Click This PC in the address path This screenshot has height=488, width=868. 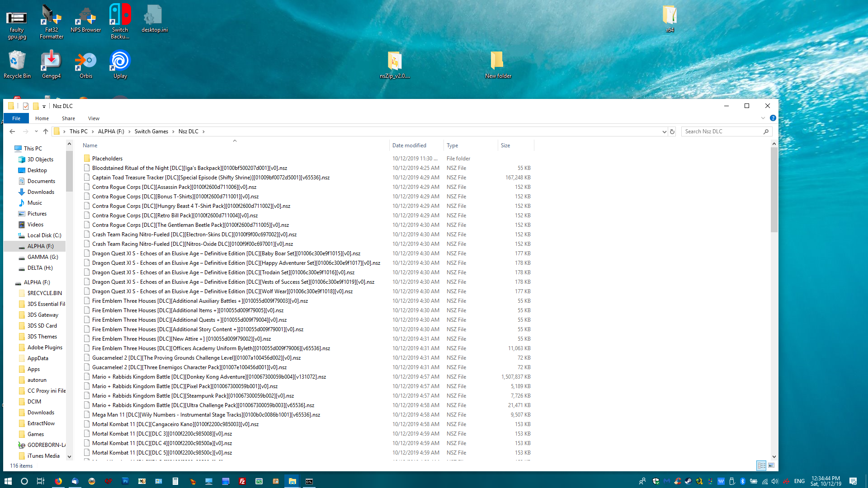click(x=79, y=131)
